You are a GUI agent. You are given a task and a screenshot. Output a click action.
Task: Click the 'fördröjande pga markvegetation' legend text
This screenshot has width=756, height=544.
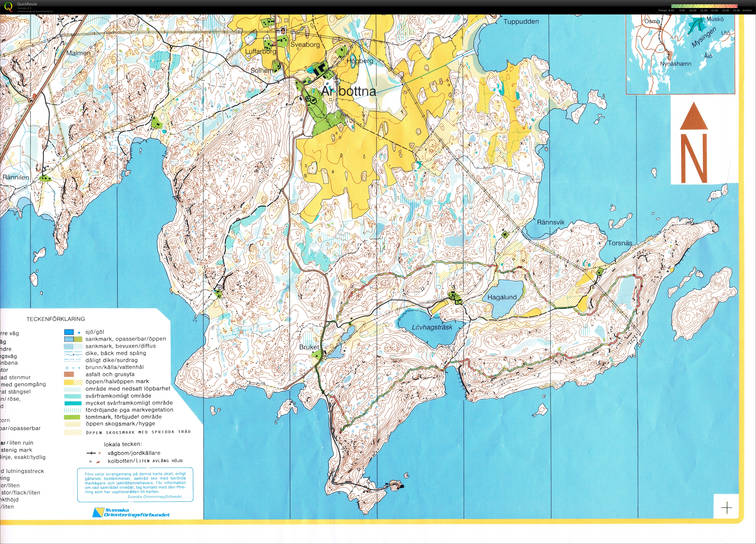(x=129, y=410)
